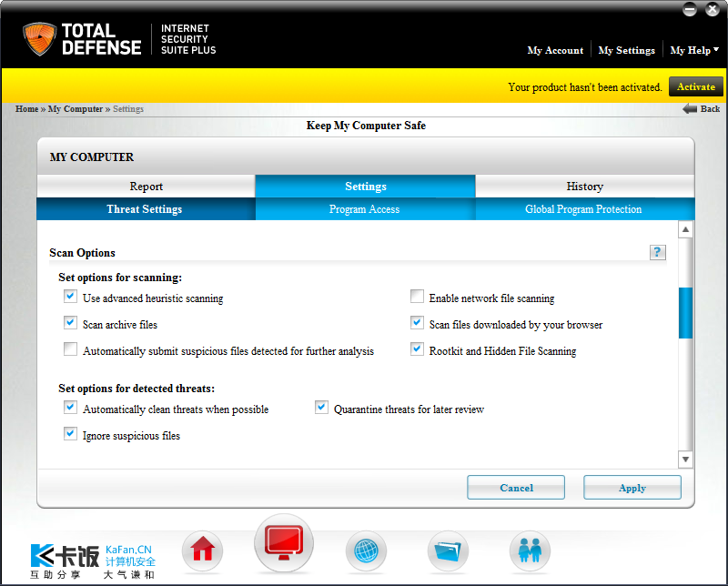The height and width of the screenshot is (586, 728).
Task: Select the My Computer monitor icon
Action: coord(284,543)
